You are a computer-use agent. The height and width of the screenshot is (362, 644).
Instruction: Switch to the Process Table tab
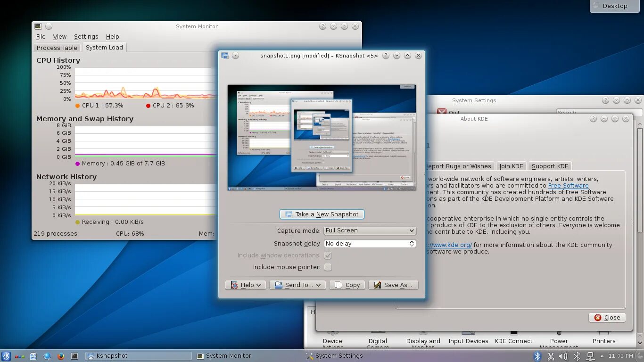[57, 48]
